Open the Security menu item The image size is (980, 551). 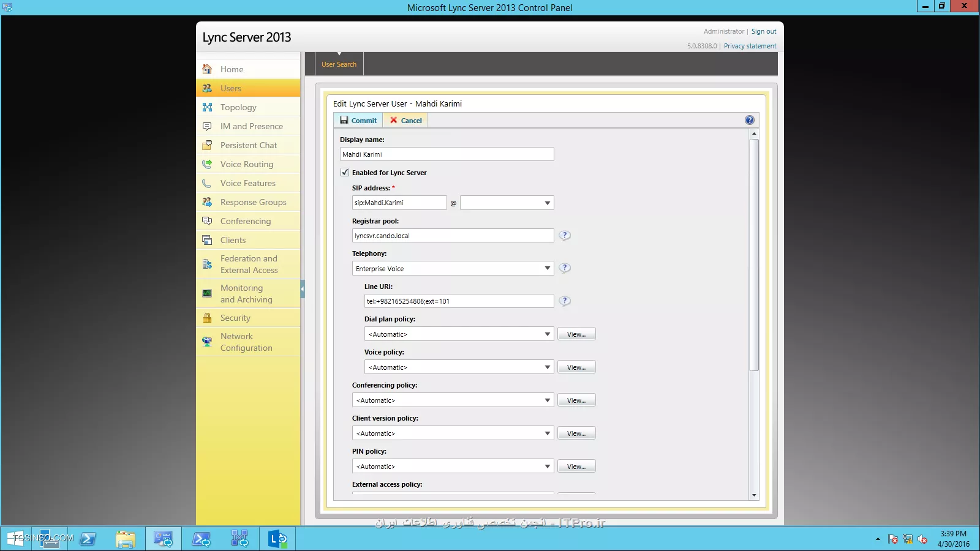248,318
